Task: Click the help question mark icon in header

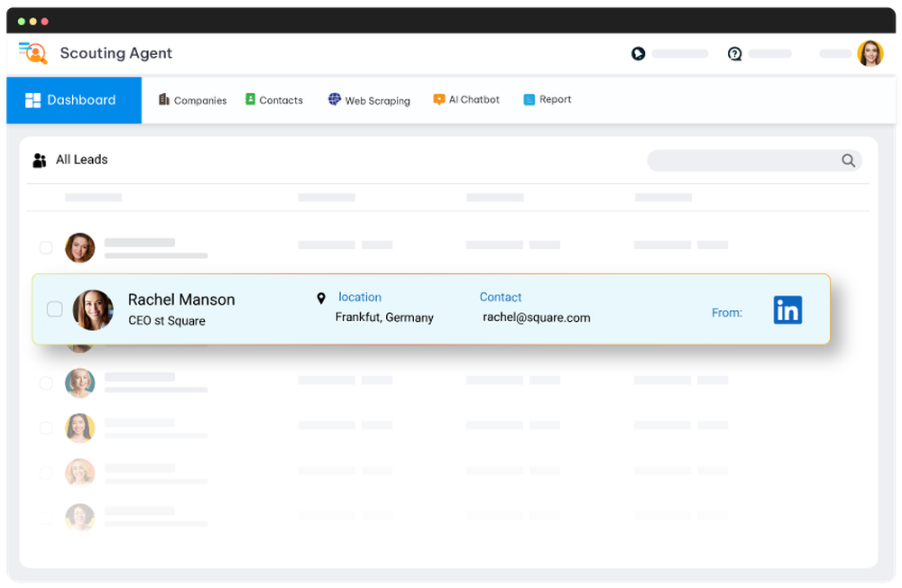Action: point(734,53)
